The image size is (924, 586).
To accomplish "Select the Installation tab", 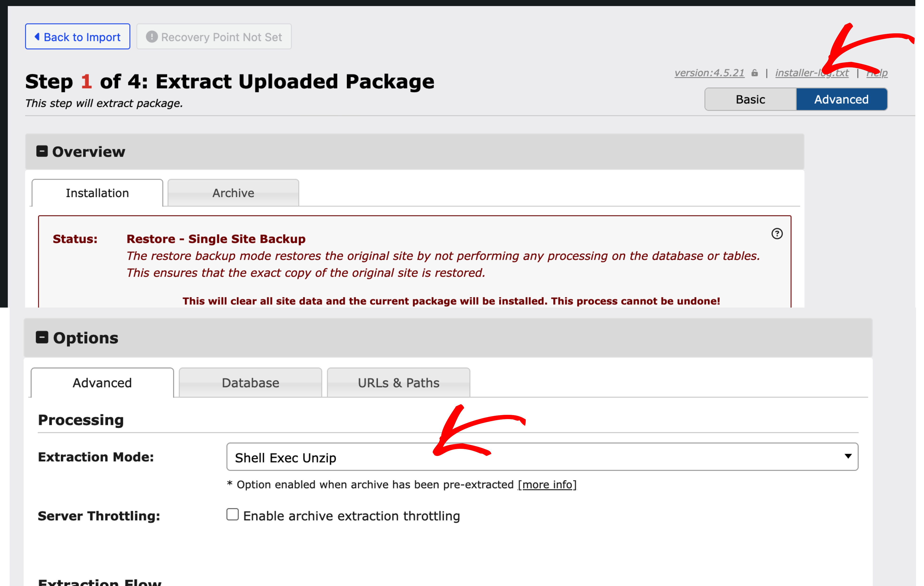I will pos(97,193).
